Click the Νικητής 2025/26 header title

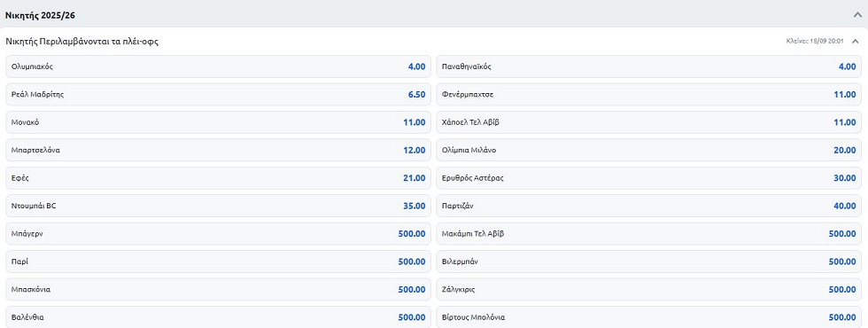click(x=39, y=16)
